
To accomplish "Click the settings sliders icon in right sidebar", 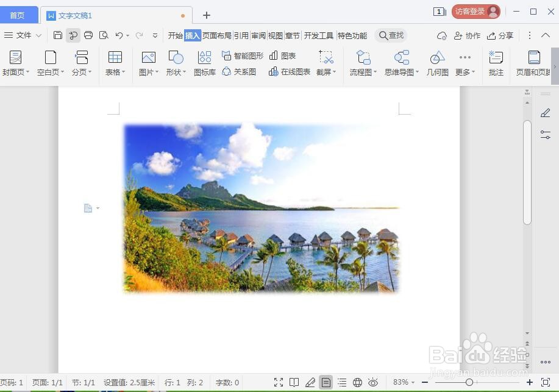I will point(545,135).
